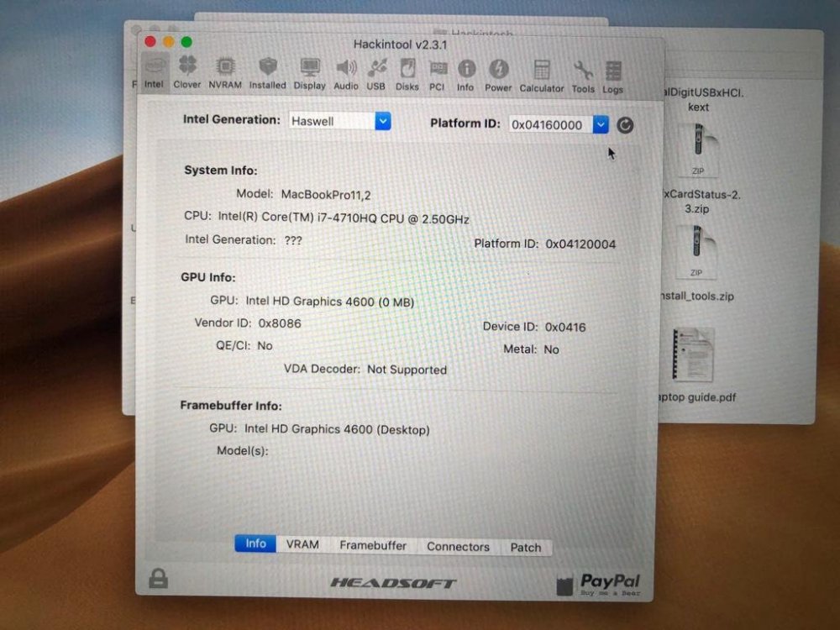Viewport: 840px width, 630px height.
Task: Switch to the Framebuffer tab
Action: pyautogui.click(x=373, y=545)
